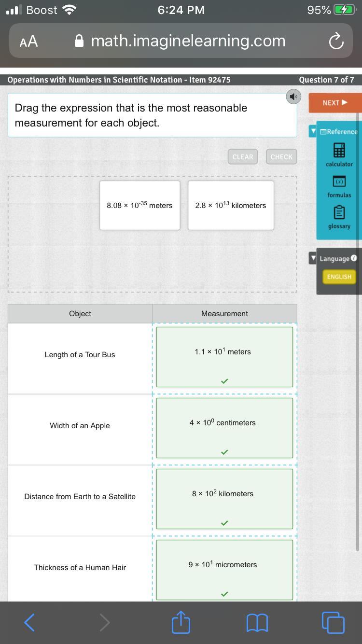Viewport: 362px width, 644px height.
Task: Open Safari bookmarks icon
Action: click(257, 623)
